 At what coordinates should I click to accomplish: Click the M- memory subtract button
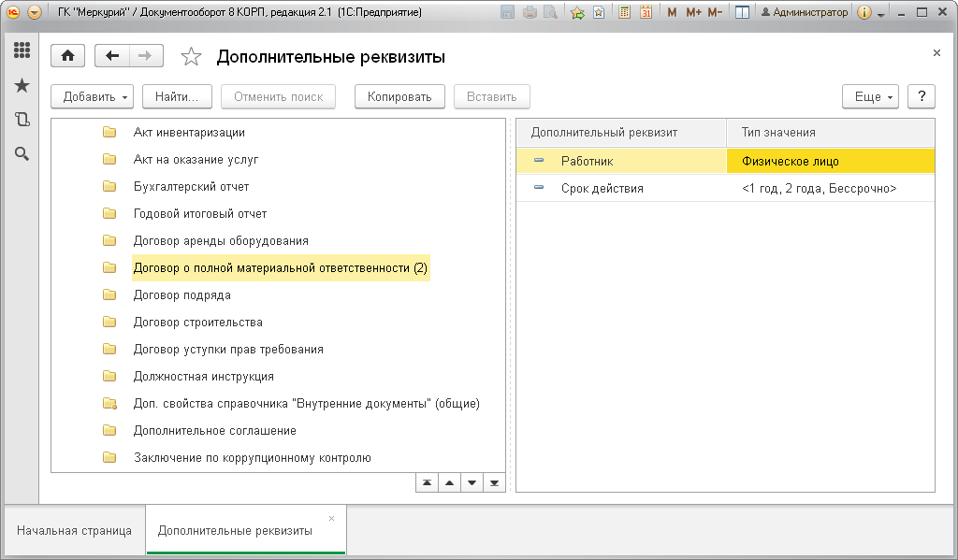coord(715,12)
